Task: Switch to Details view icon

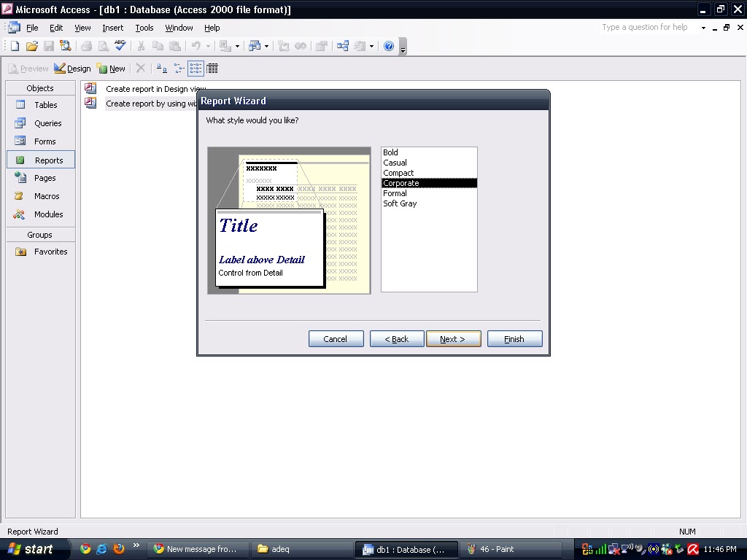Action: point(212,68)
